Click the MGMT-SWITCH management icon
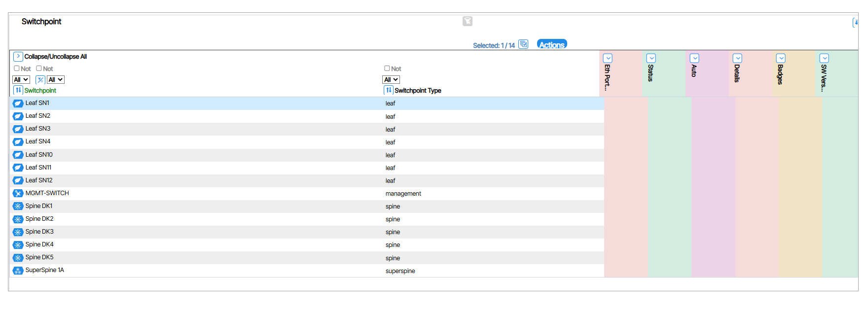This screenshot has height=311, width=868. tap(18, 193)
